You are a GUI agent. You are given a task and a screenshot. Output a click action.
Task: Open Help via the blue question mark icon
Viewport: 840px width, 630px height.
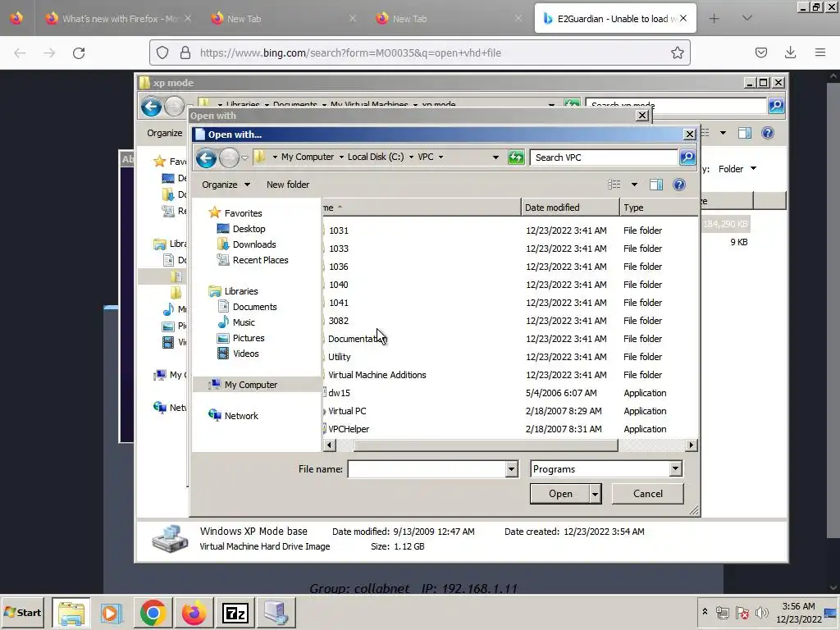point(678,185)
